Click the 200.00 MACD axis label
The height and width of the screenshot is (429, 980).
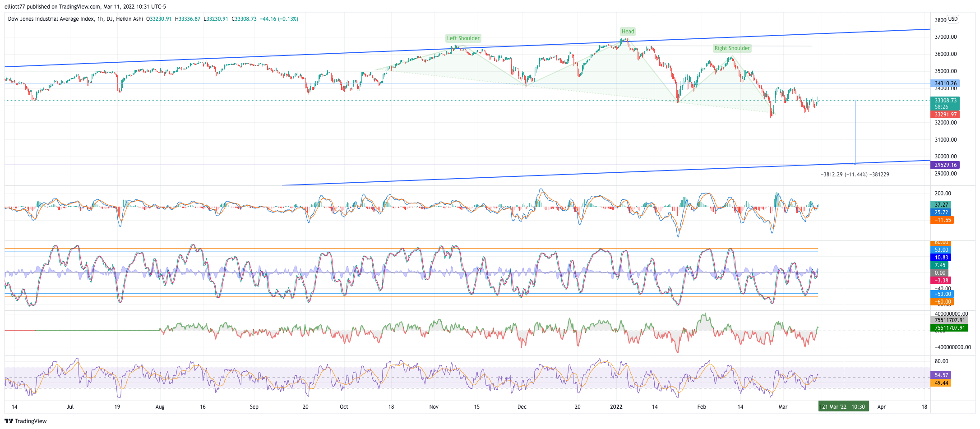(943, 194)
